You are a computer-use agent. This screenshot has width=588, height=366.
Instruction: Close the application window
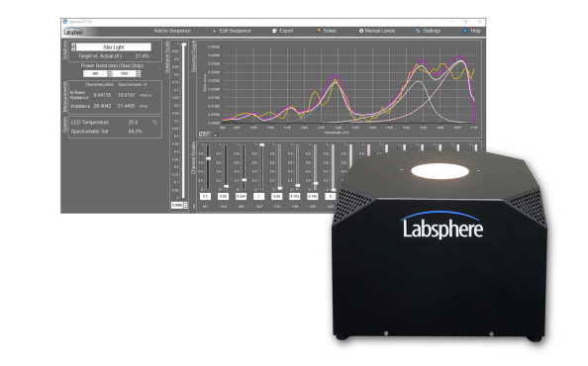pyautogui.click(x=480, y=22)
